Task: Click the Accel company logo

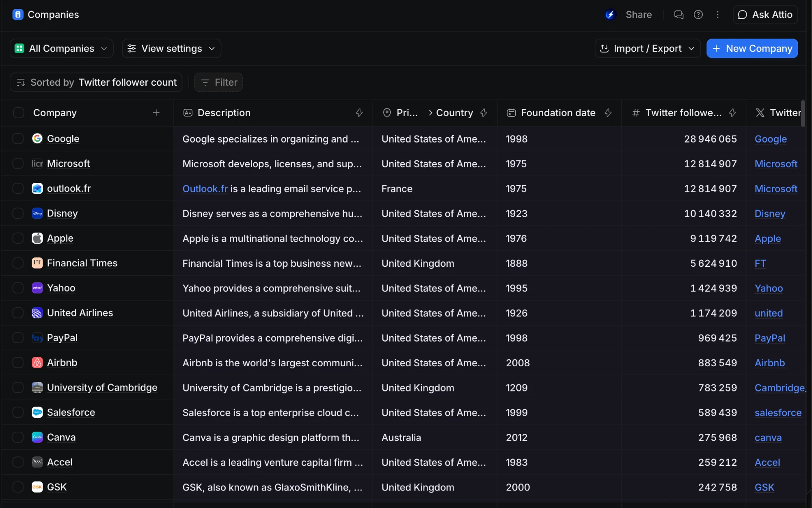Action: [x=37, y=462]
